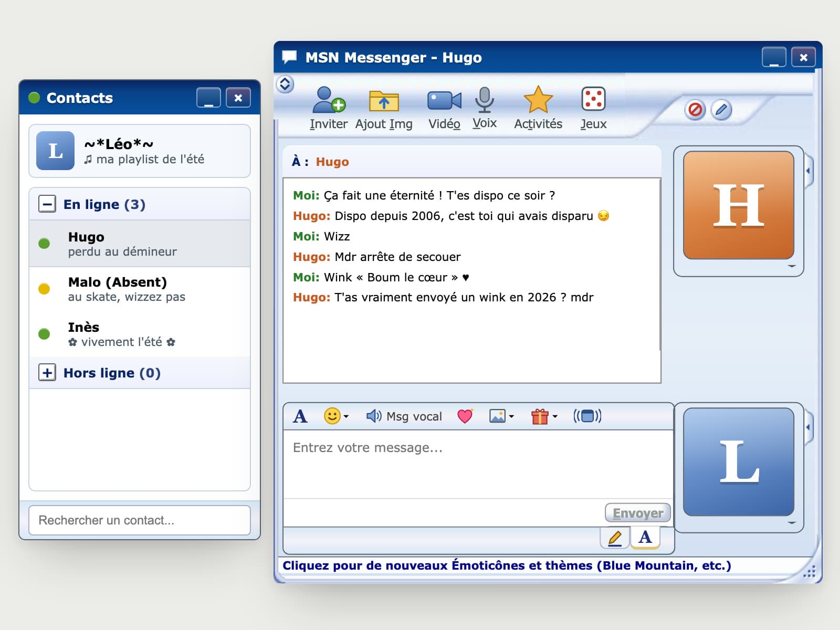Click the smiley emoticon icon

pos(332,416)
